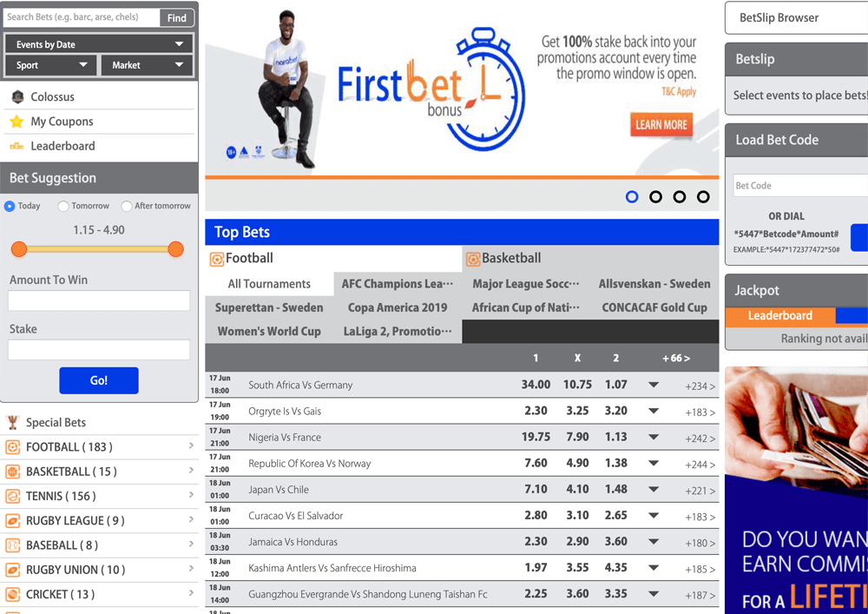Select the Superettan - Sweden tab
The height and width of the screenshot is (614, 868).
click(x=269, y=307)
